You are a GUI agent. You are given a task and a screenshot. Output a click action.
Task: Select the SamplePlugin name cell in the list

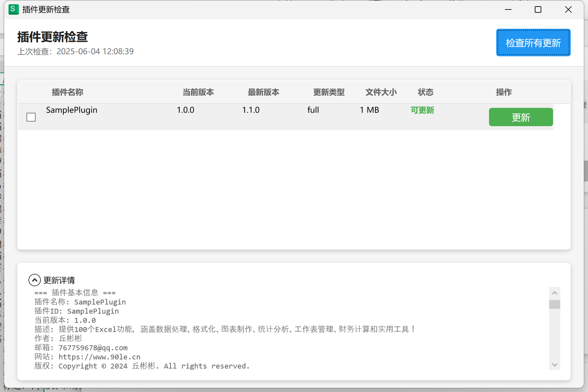72,110
